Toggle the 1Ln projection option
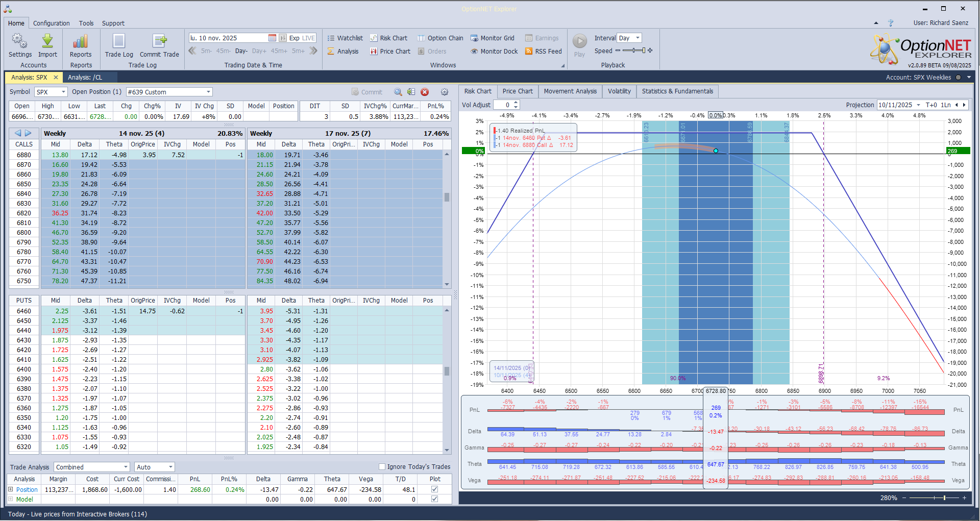Viewport: 980px width, 521px height. tap(946, 105)
